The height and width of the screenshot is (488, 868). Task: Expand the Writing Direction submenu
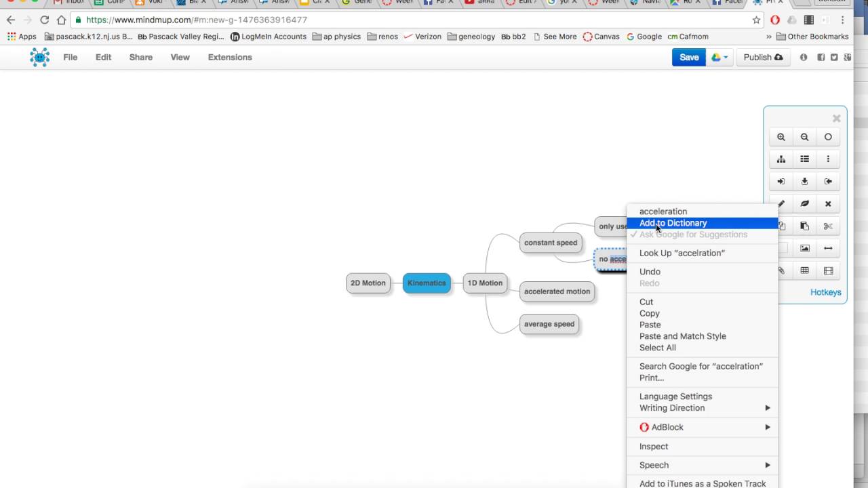coord(703,408)
